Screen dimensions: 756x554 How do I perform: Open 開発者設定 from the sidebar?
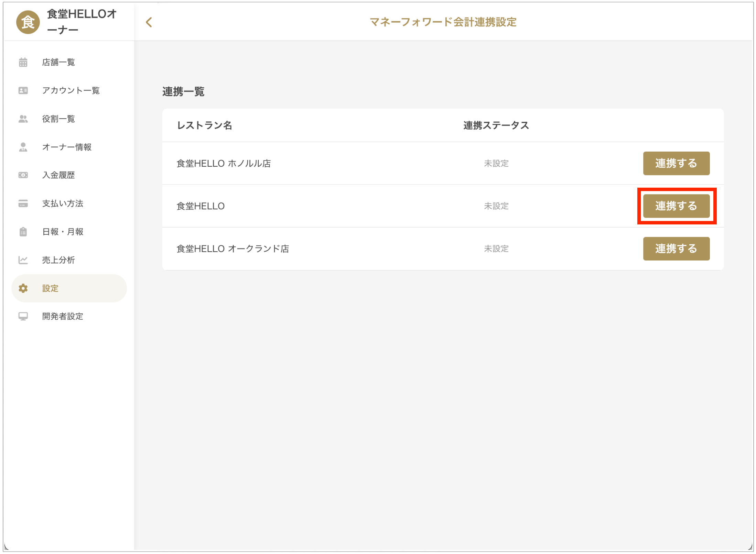63,316
